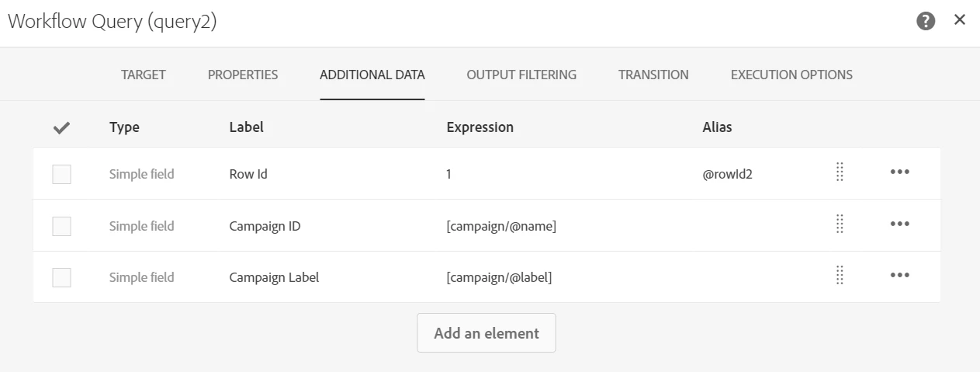This screenshot has width=980, height=372.
Task: Go to the Transition tab
Action: tap(653, 75)
